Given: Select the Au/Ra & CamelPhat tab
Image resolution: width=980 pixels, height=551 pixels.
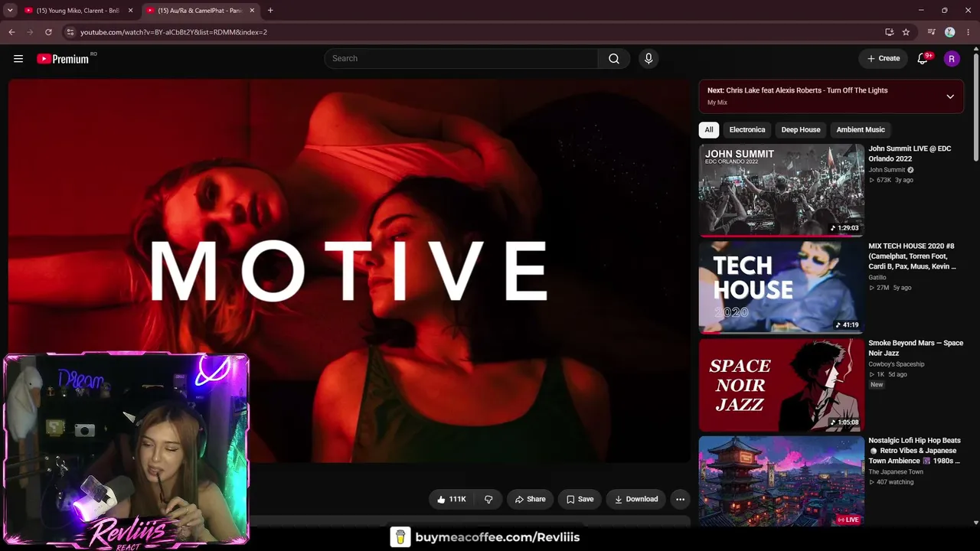Looking at the screenshot, I should tap(201, 11).
